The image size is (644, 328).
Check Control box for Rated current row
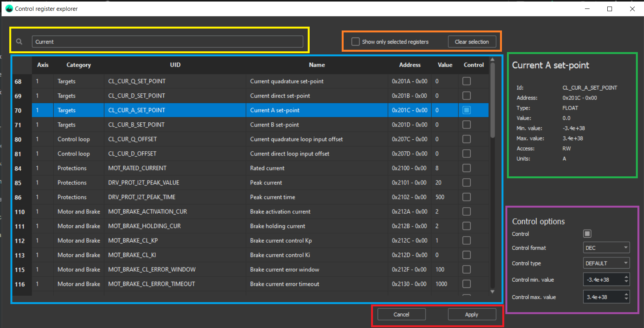pyautogui.click(x=466, y=168)
